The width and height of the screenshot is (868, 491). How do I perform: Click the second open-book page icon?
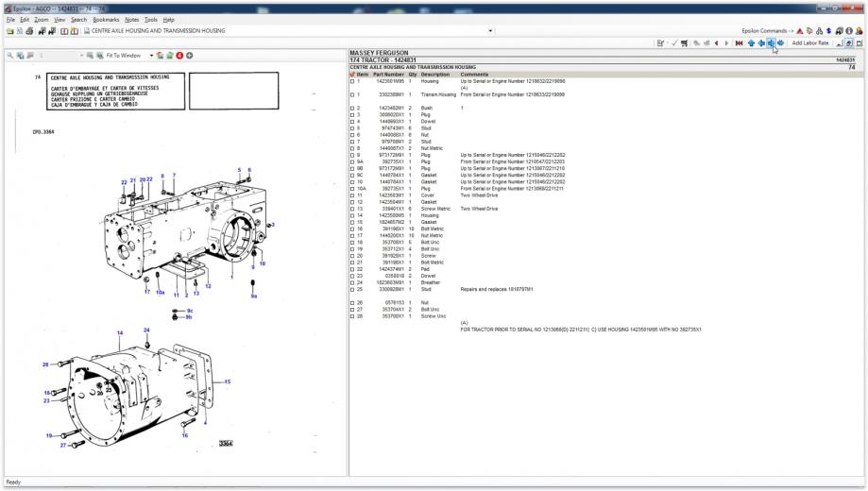pyautogui.click(x=75, y=31)
